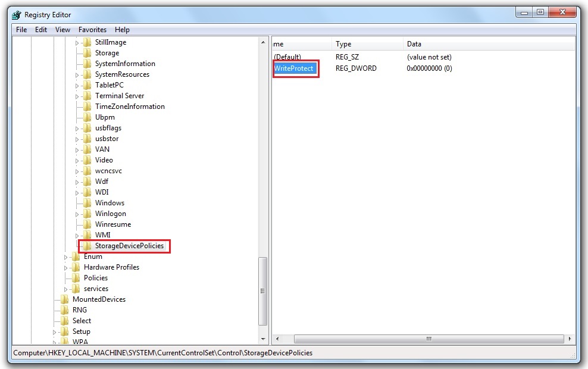Click the Winresume folder icon
588x369 pixels.
(87, 224)
